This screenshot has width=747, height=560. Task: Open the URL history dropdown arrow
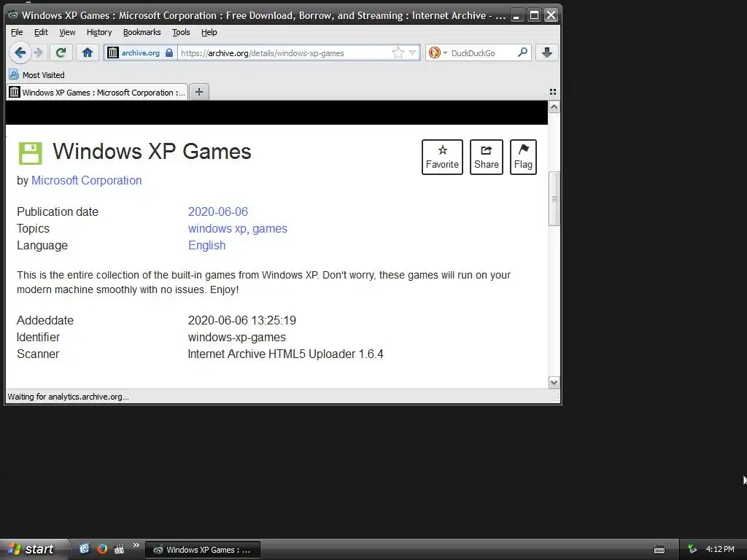click(x=413, y=52)
